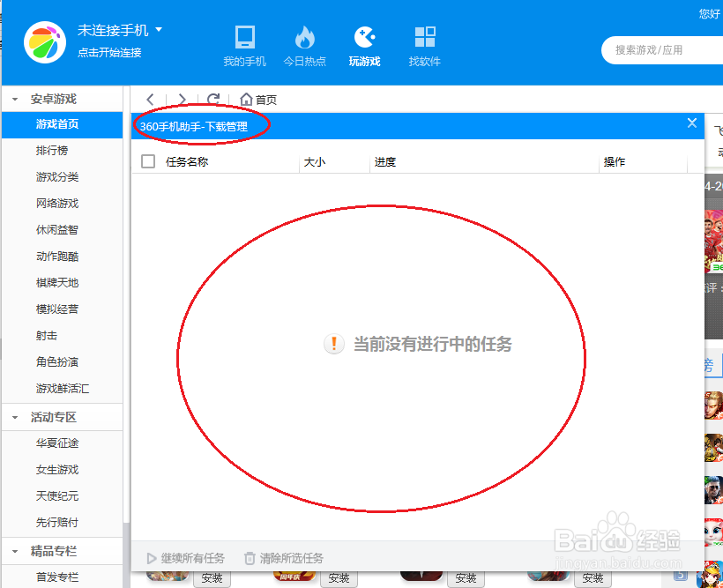Open the 找软件 grid icon tab
723x588 pixels.
[x=424, y=46]
